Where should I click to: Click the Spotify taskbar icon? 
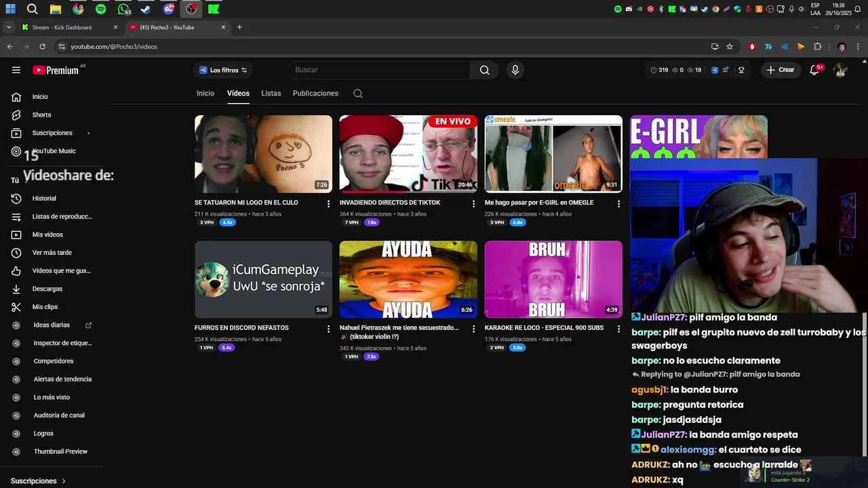coord(100,9)
